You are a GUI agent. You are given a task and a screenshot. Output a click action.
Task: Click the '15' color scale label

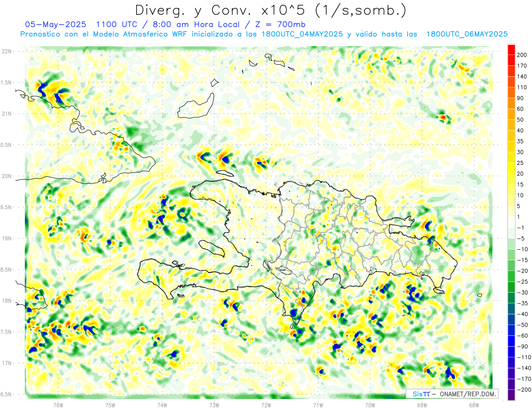[520, 184]
